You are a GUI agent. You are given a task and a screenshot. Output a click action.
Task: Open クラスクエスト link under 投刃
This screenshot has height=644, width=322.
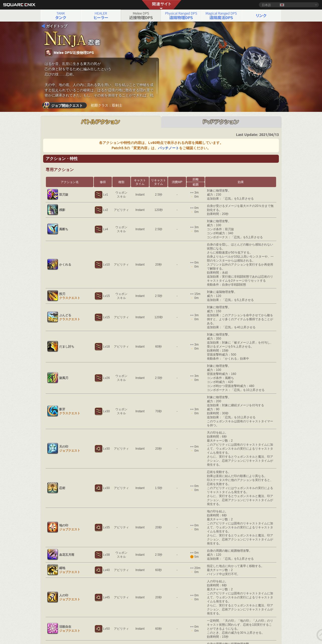point(69,298)
